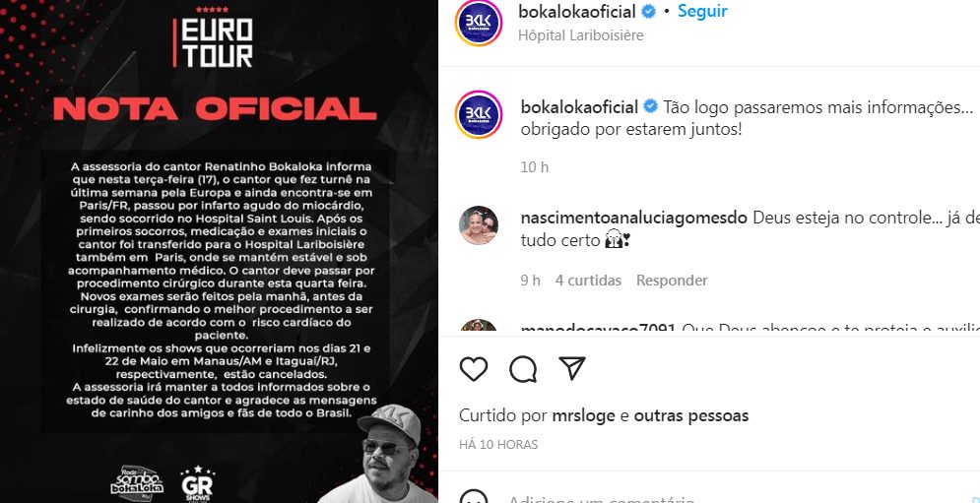Like the post with the heart icon

473,369
